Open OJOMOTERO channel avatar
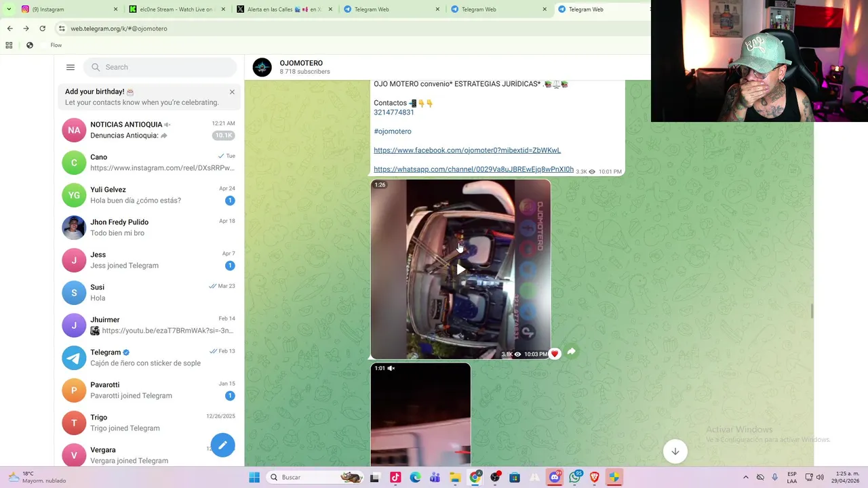This screenshot has width=868, height=488. pos(262,67)
